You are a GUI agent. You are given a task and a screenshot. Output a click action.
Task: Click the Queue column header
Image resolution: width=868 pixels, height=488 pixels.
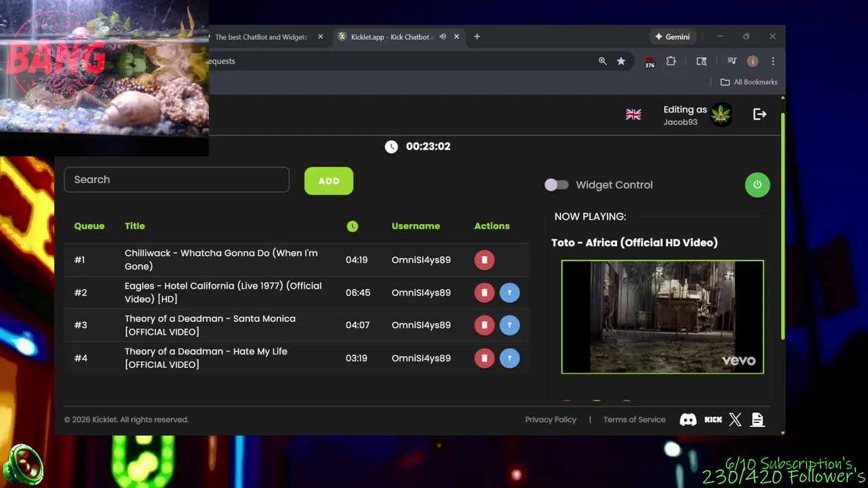[90, 226]
